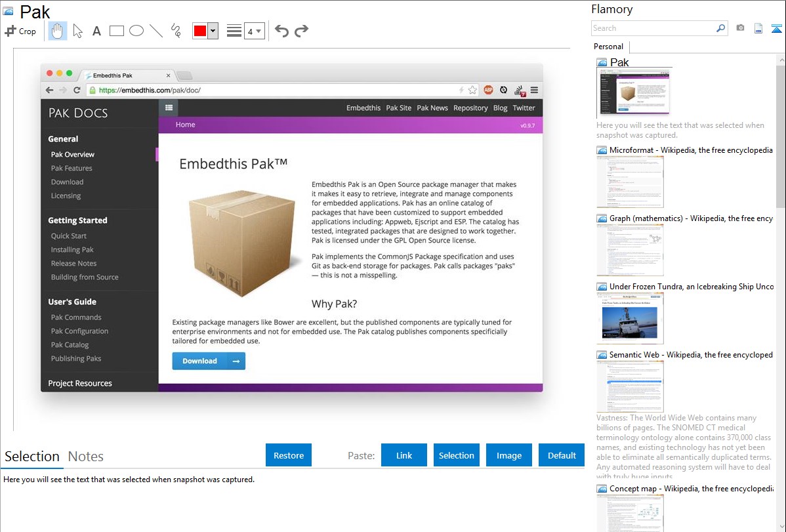Select the arrow pointer tool

[x=77, y=31]
